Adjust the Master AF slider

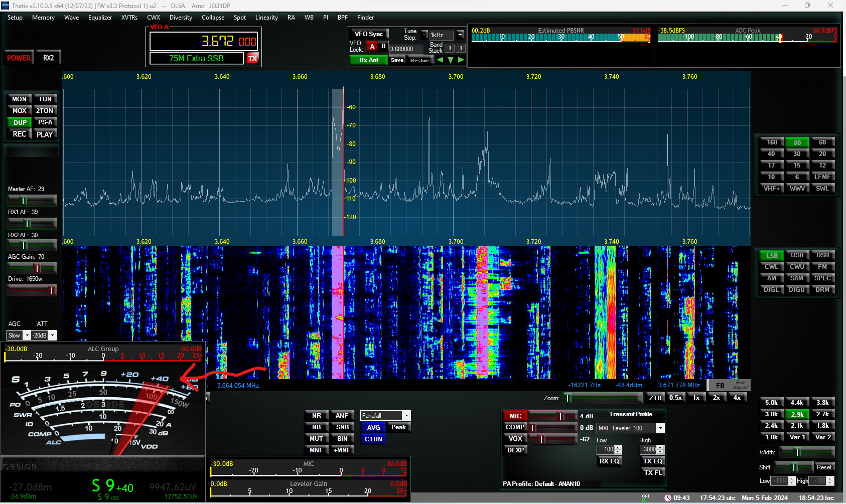tap(32, 200)
